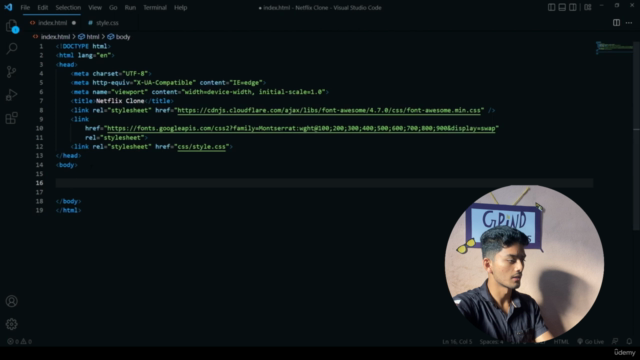Expand the body breadcrumb
Viewport: 640px width, 360px height.
point(122,37)
